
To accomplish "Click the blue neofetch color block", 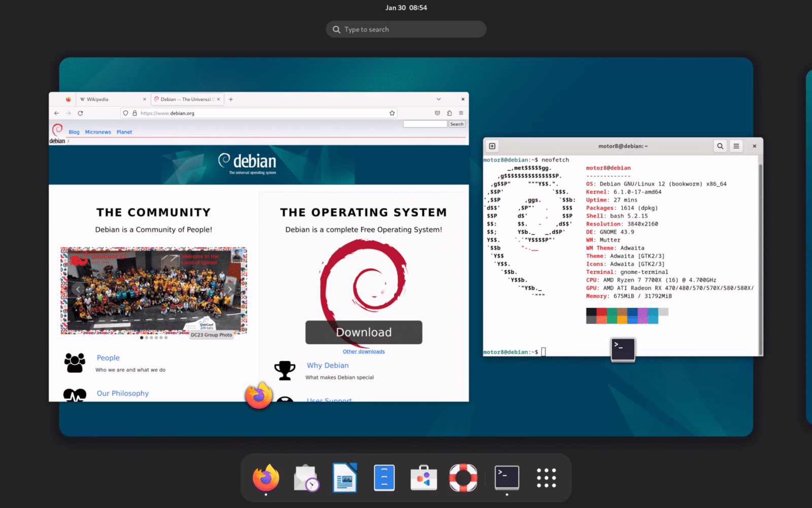I will (632, 316).
